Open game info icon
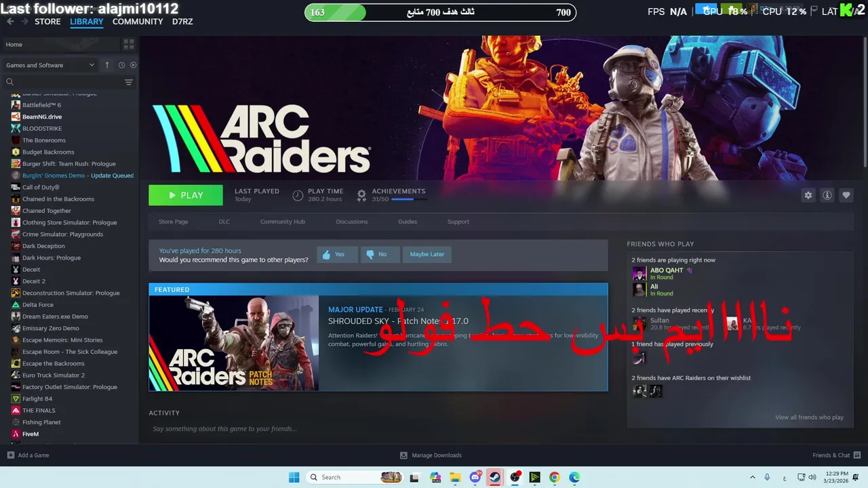The height and width of the screenshot is (488, 868). click(x=827, y=195)
